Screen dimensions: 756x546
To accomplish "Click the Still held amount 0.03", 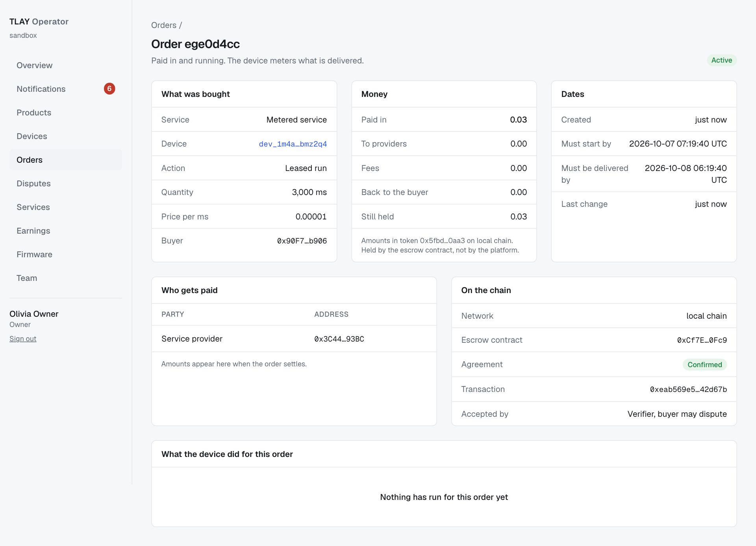I will pyautogui.click(x=518, y=217).
